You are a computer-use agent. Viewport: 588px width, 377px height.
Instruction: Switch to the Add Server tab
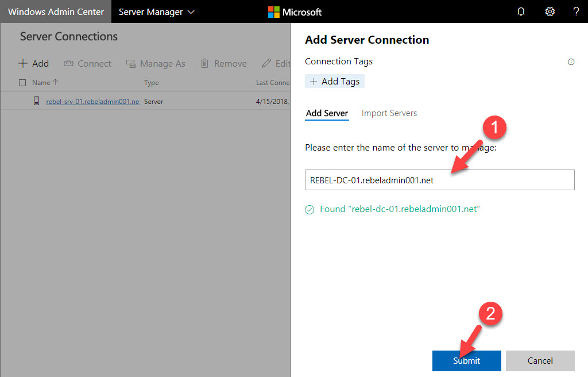pyautogui.click(x=327, y=113)
